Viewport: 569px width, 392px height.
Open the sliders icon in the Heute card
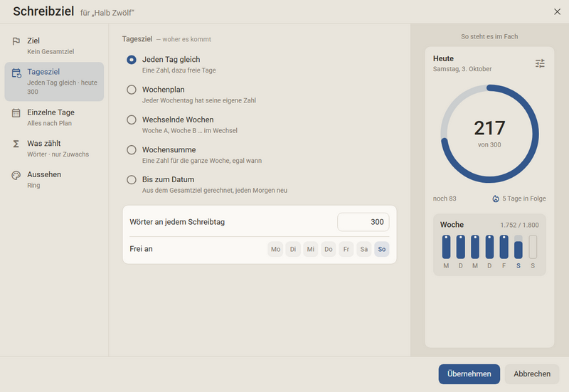(540, 63)
